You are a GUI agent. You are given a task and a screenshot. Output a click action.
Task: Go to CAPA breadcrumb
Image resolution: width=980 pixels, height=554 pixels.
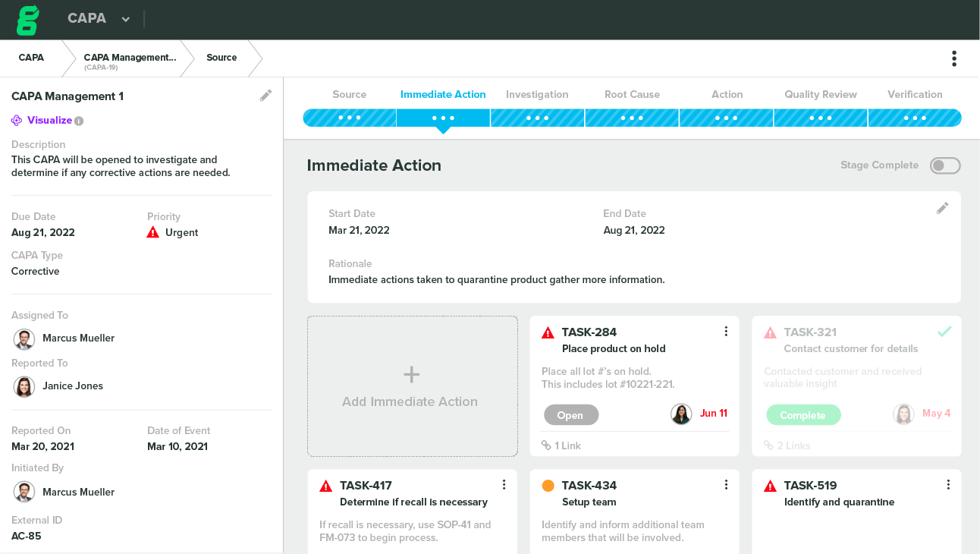(31, 58)
